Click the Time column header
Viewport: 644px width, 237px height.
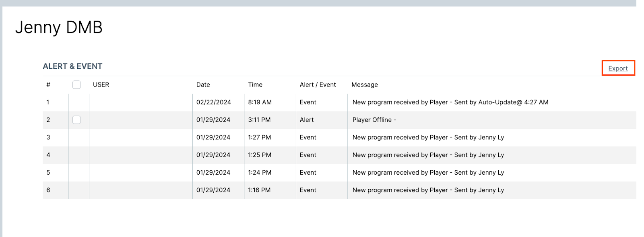pyautogui.click(x=255, y=84)
